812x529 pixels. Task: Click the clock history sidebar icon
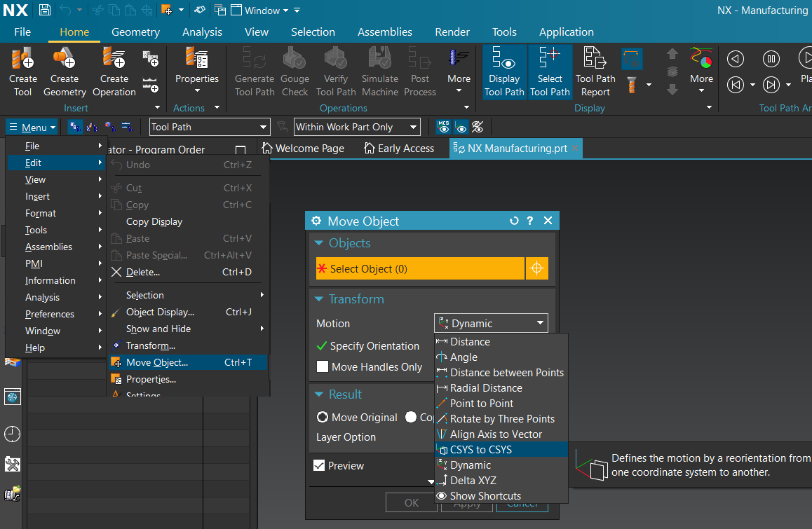coord(12,434)
